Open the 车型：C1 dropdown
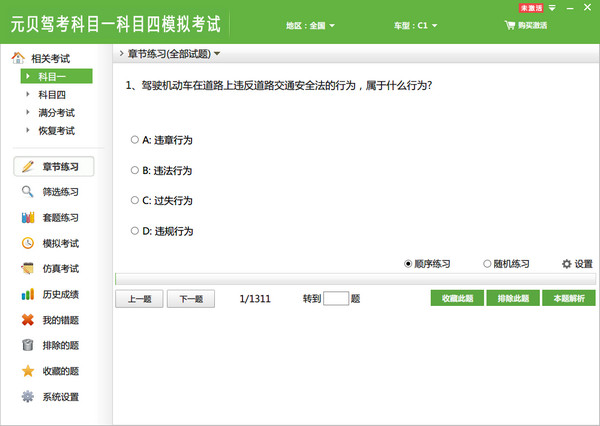 (411, 25)
